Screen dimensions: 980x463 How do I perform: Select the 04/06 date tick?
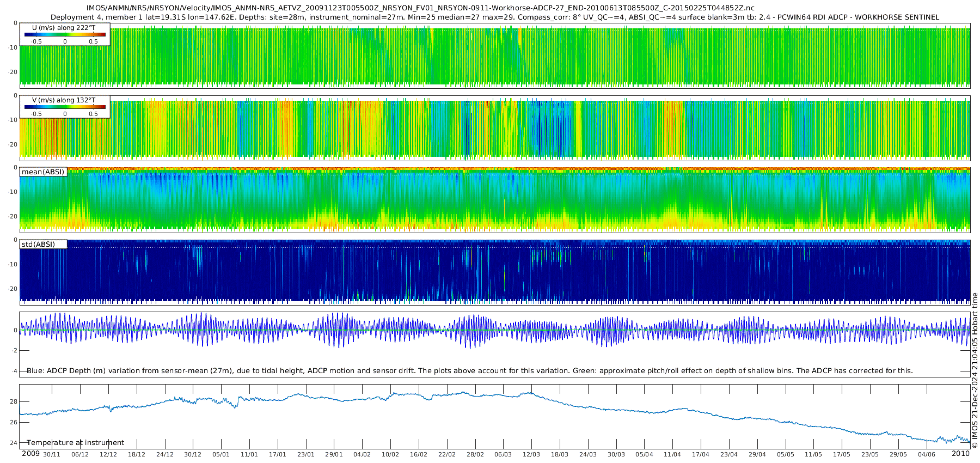(927, 454)
